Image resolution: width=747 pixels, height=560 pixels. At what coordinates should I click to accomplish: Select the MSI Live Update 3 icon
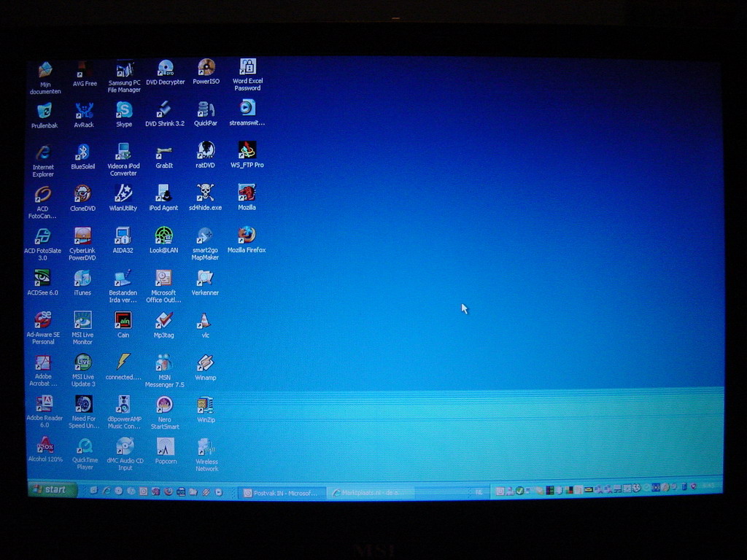click(83, 370)
